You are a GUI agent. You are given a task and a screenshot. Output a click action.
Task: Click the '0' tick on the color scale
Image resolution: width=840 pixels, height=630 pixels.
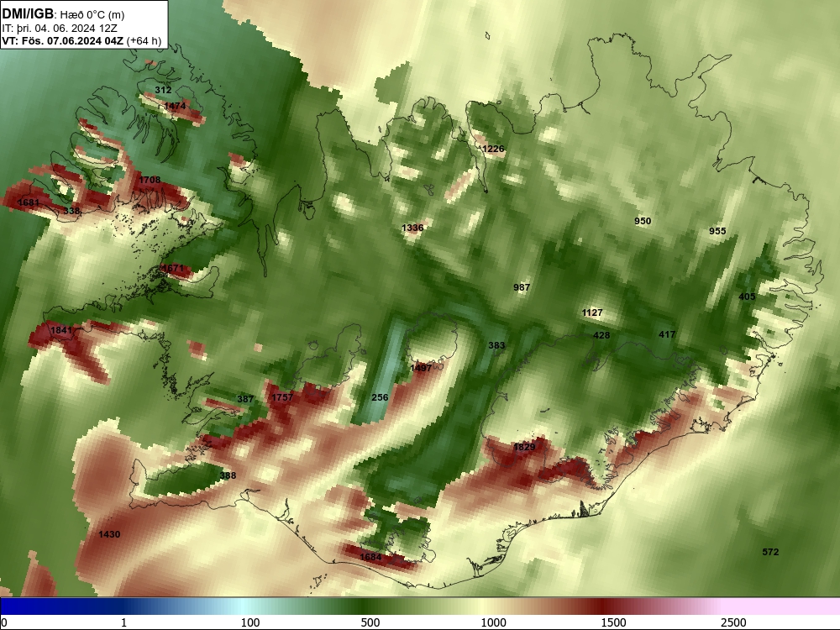click(4, 622)
